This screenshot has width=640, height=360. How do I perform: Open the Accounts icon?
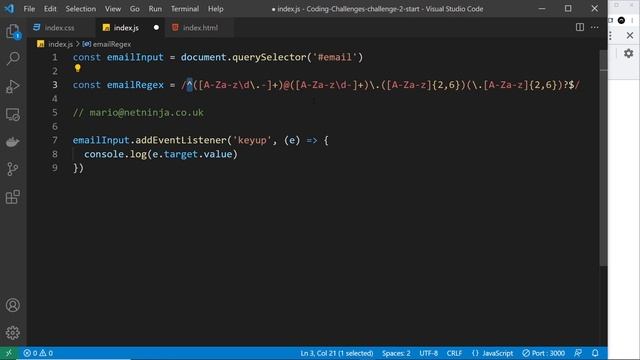tap(13, 305)
